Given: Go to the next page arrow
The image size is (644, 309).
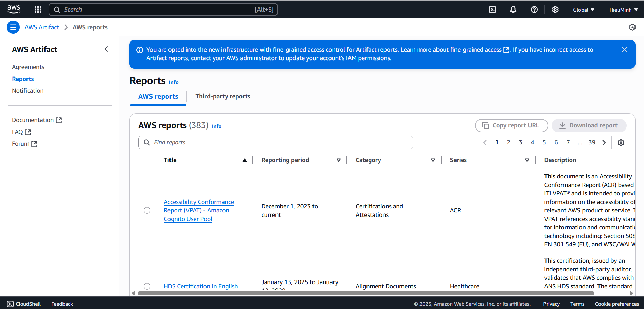Looking at the screenshot, I should 604,143.
